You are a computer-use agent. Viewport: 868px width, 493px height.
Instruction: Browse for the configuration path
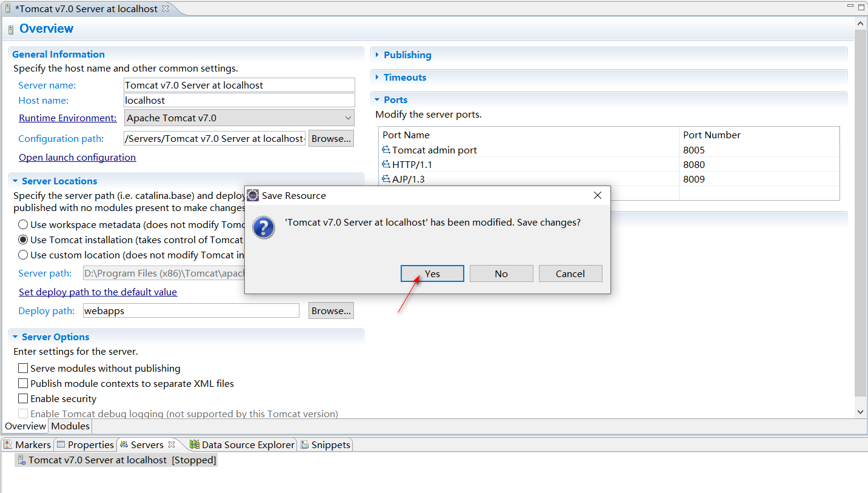[x=331, y=138]
